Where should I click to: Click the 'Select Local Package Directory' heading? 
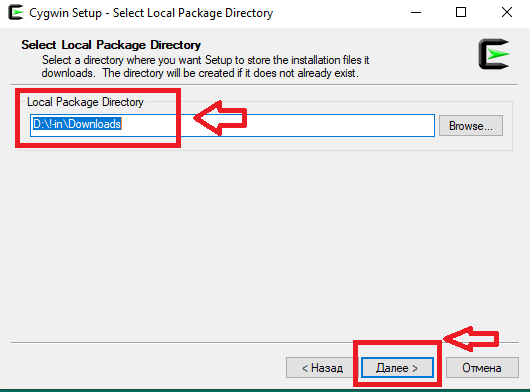click(x=111, y=45)
